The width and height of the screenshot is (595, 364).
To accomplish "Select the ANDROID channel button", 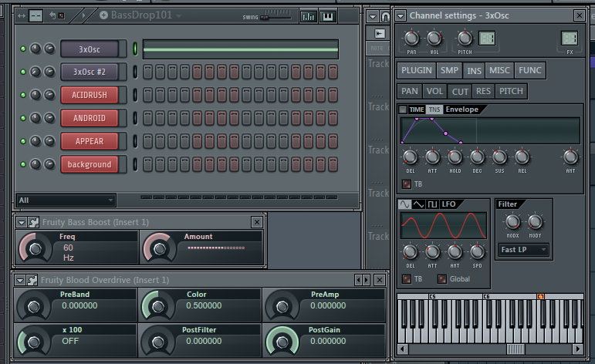I will (90, 118).
